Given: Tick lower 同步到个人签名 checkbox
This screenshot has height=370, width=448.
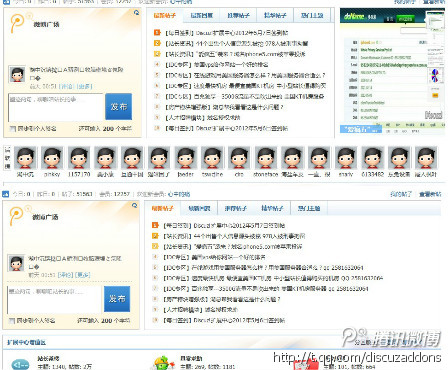Looking at the screenshot, I should (x=12, y=321).
